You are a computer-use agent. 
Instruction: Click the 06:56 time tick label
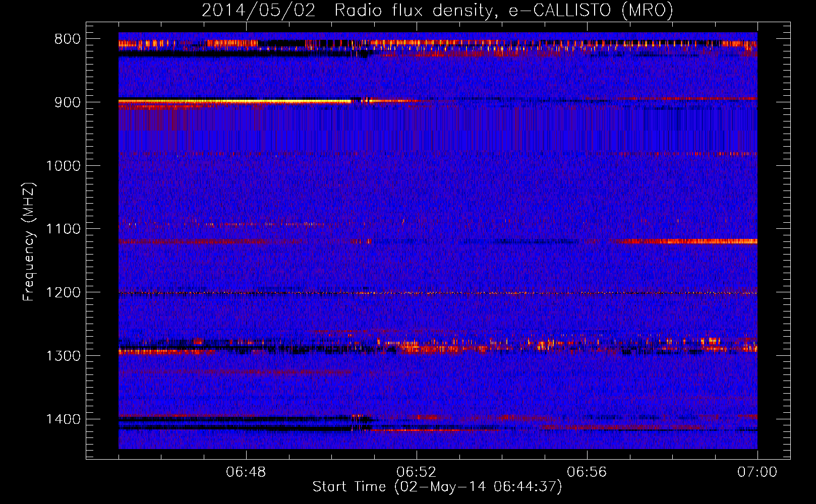(587, 472)
